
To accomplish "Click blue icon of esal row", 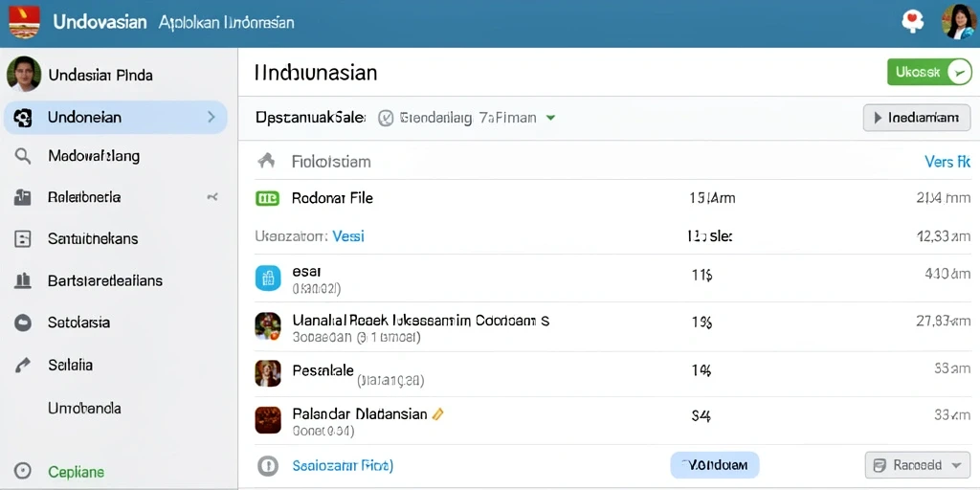I will tap(268, 278).
